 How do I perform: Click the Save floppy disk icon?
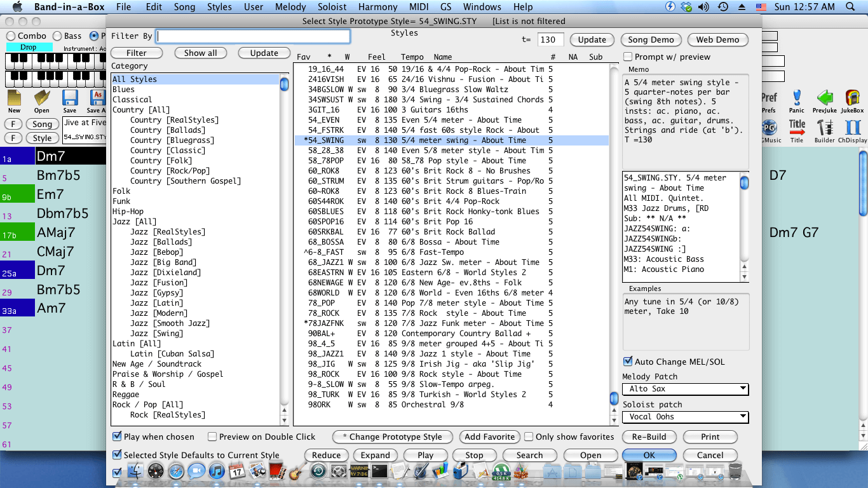pos(70,98)
